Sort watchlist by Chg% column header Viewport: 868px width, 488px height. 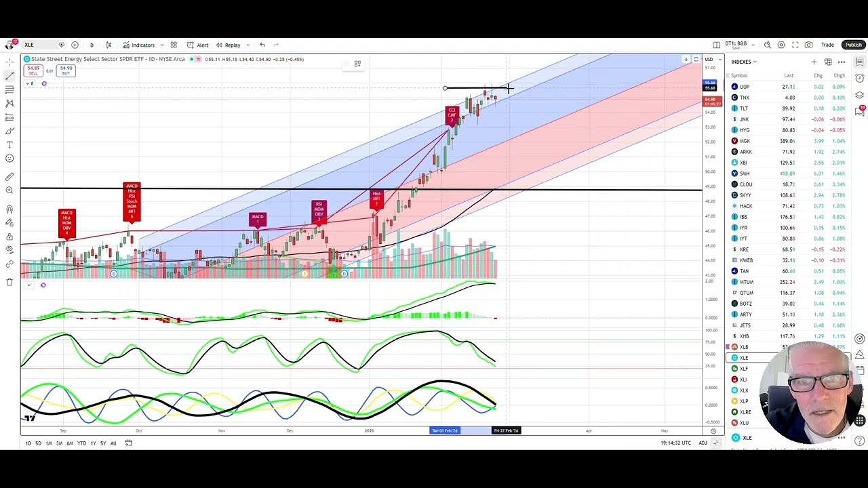coord(840,76)
